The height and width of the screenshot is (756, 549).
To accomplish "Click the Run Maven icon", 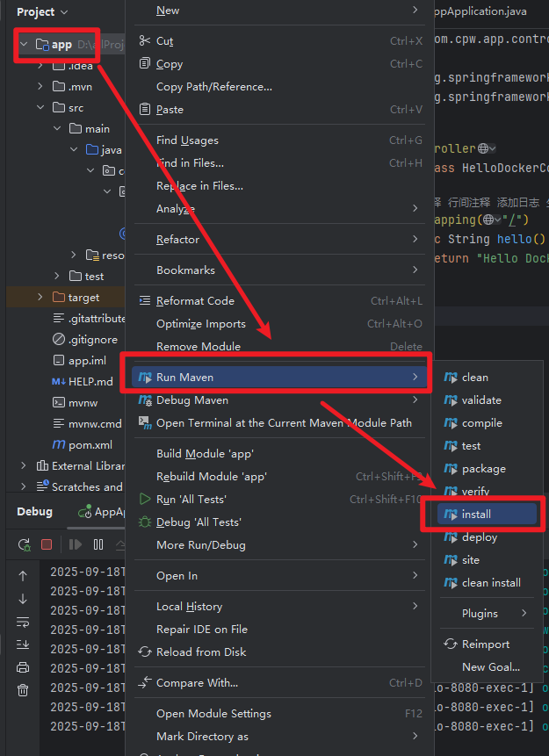I will 145,377.
